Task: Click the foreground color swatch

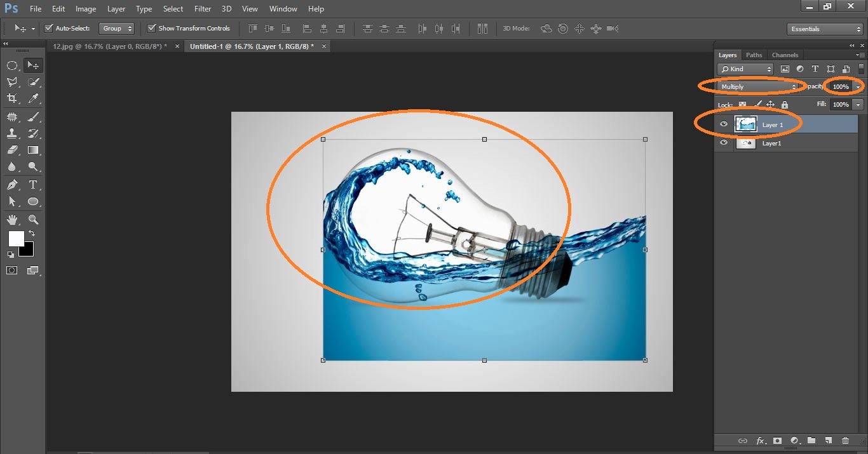Action: tap(17, 240)
